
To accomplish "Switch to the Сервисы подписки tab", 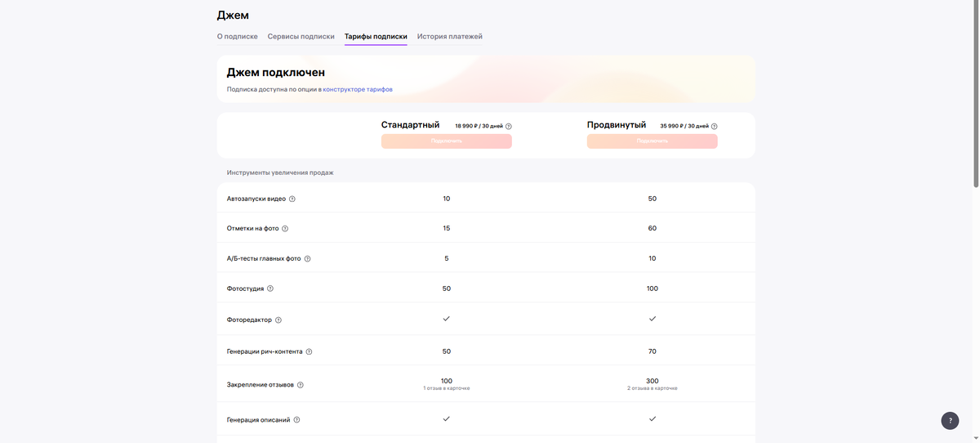I will pyautogui.click(x=301, y=37).
